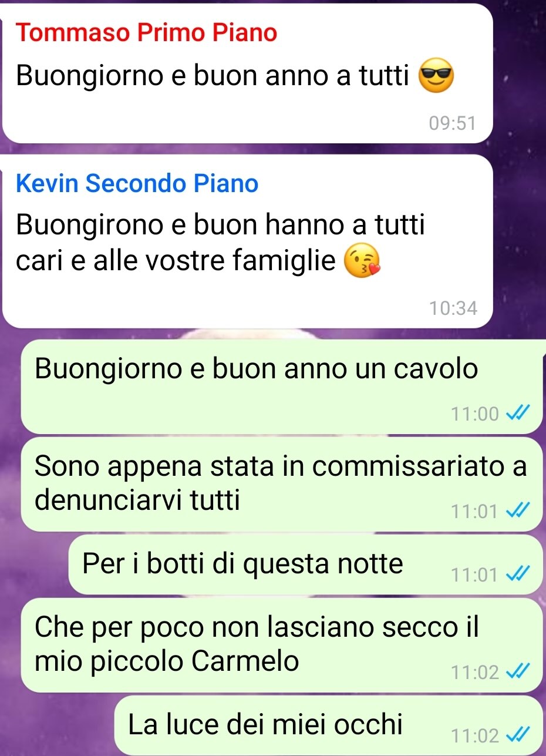Tap the blue ticks on the commissariato message
546x756 pixels.
click(517, 512)
